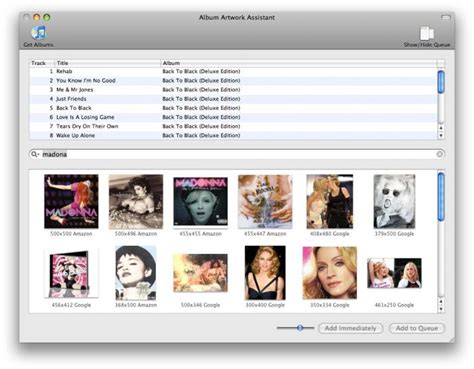The image size is (474, 369).
Task: Click inside the madona search field
Action: [x=237, y=154]
